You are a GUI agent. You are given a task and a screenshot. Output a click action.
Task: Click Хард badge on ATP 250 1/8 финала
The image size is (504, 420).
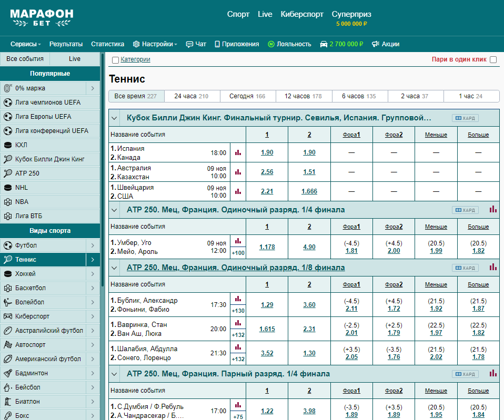[x=465, y=268]
